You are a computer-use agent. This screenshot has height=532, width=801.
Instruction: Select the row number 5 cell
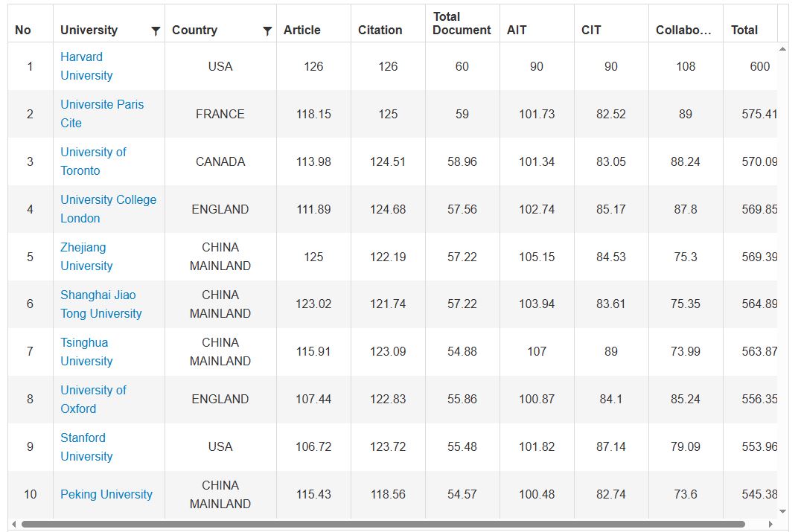coord(30,257)
